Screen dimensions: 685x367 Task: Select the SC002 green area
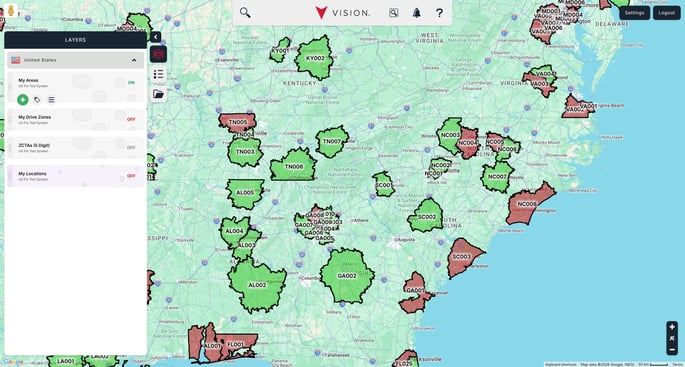coord(426,217)
